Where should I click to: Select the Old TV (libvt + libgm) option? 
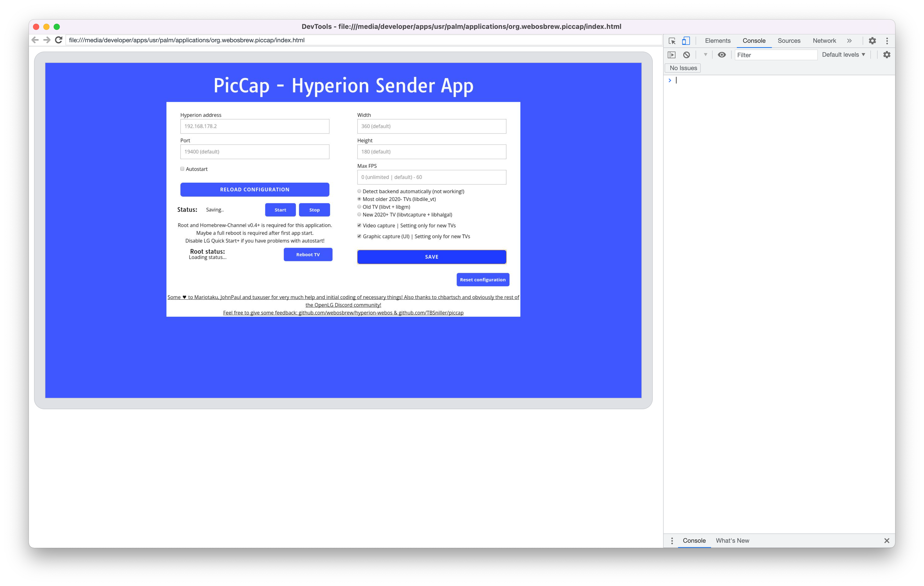point(359,207)
